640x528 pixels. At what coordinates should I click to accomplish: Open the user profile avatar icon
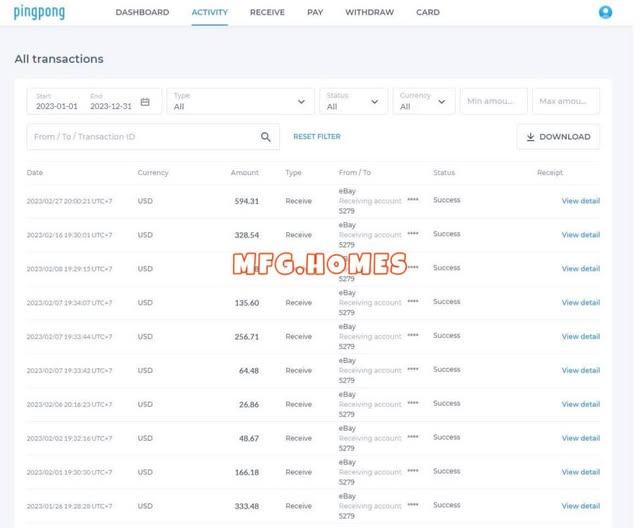(x=605, y=12)
